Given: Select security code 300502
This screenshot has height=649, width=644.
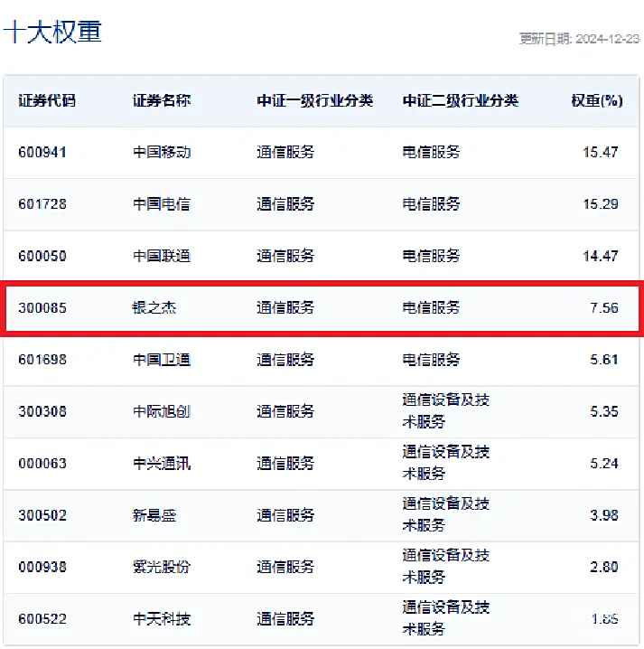Looking at the screenshot, I should click(42, 515).
